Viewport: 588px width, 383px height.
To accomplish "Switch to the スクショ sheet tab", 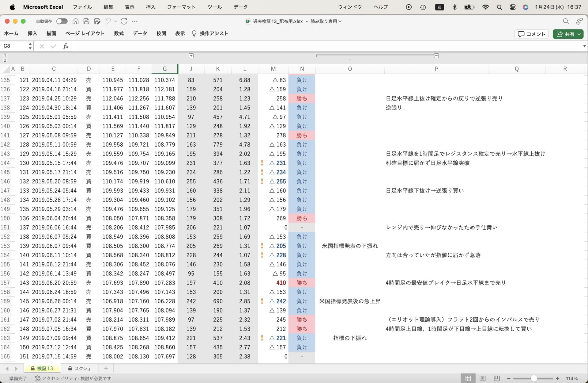I will tap(79, 368).
